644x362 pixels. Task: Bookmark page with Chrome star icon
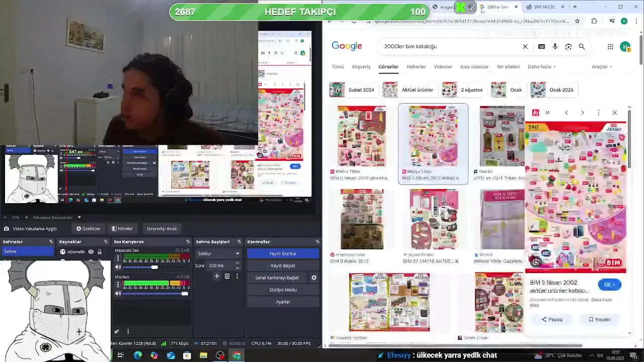pos(577,21)
